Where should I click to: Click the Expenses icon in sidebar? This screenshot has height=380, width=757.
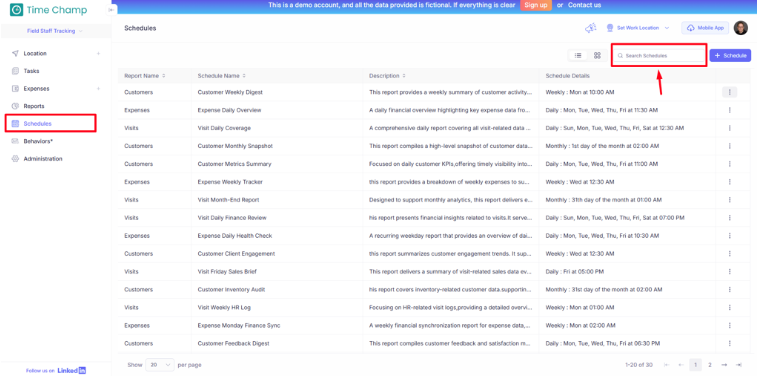15,89
